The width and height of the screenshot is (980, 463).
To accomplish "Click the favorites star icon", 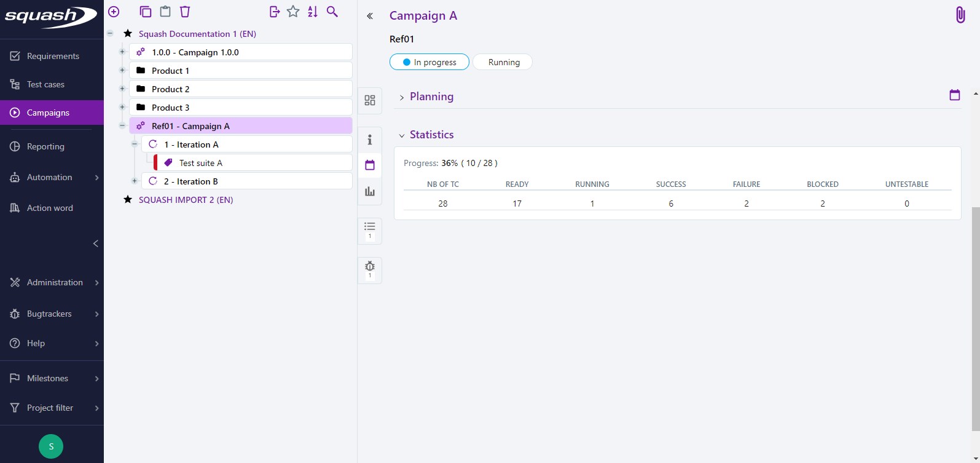I will click(294, 12).
